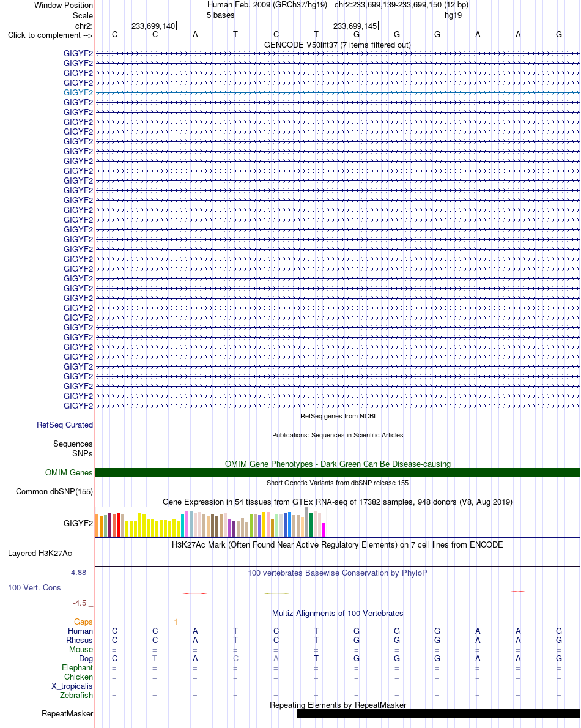Select the Human species label
Viewport: 581px width, 728px height.
pyautogui.click(x=80, y=631)
